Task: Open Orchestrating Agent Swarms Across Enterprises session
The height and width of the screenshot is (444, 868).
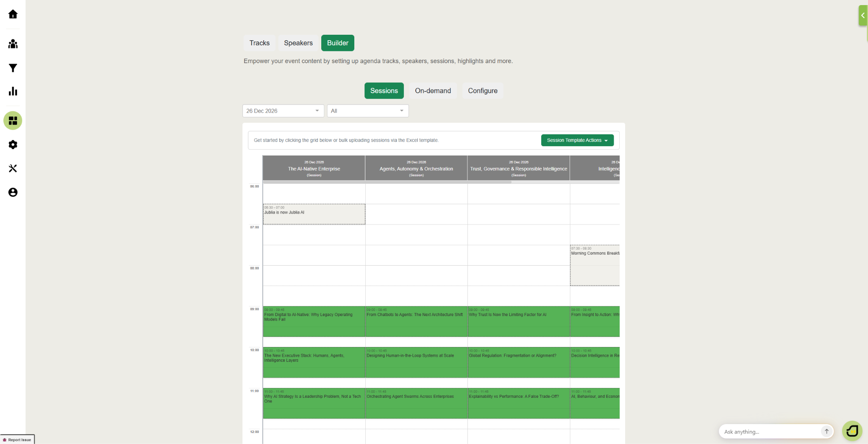Action: pos(416,403)
